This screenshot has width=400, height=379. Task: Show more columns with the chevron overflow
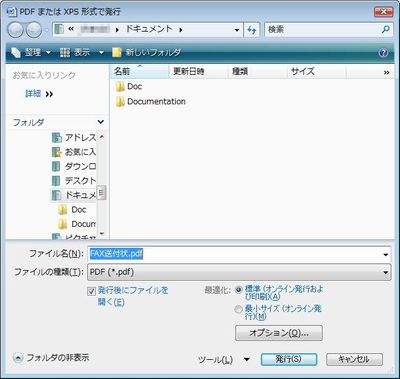386,72
